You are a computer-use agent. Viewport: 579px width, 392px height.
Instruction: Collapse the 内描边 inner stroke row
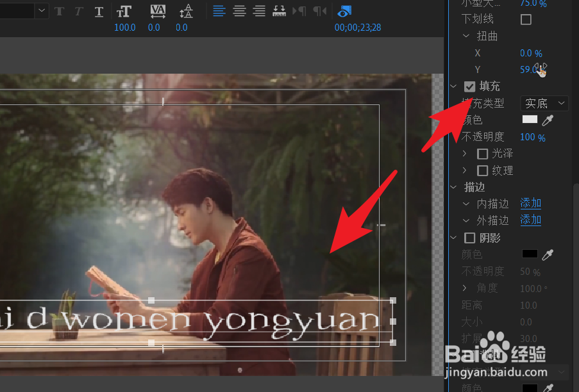pyautogui.click(x=466, y=204)
